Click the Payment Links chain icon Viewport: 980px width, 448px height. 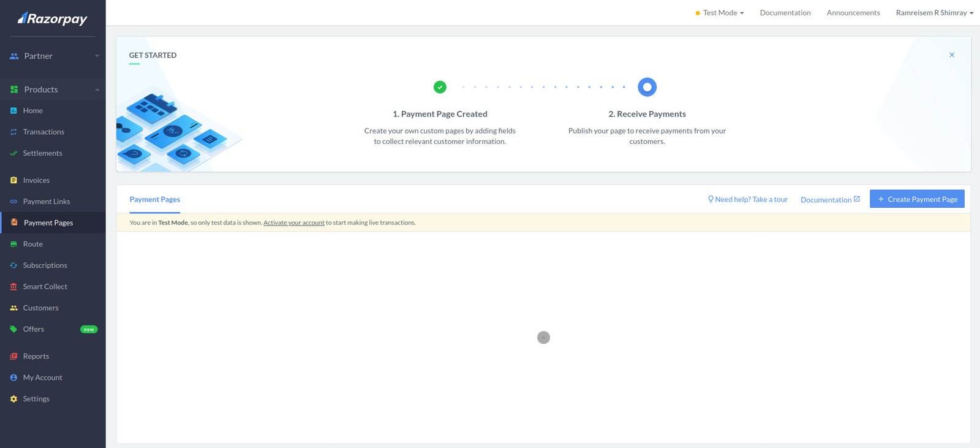point(13,202)
